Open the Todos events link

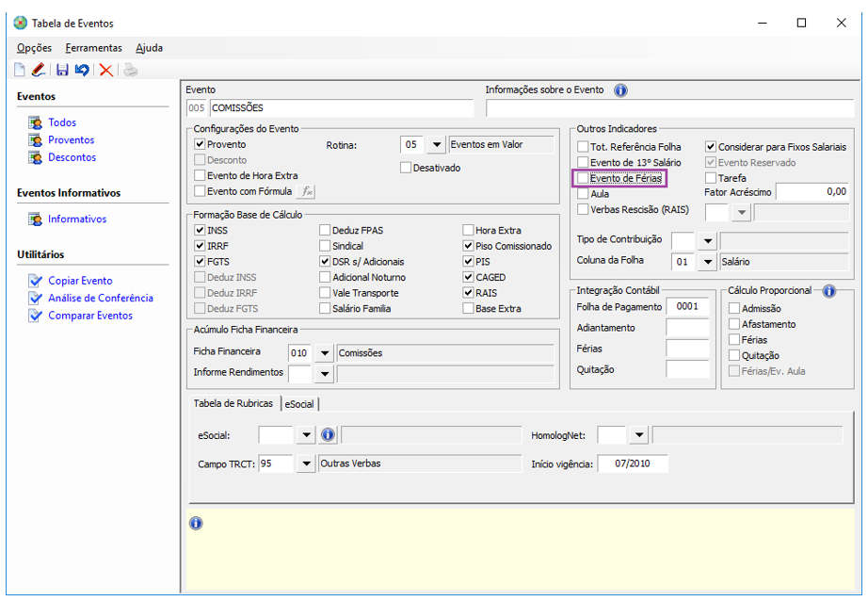62,122
